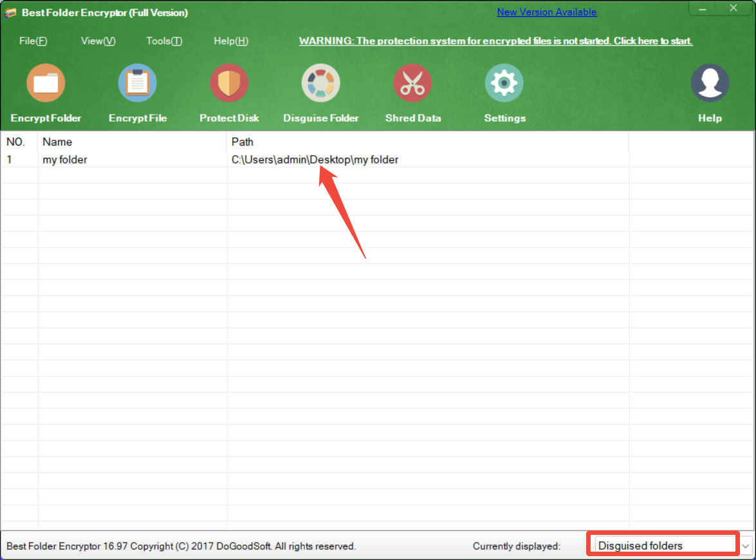Expand the Disguised folders dropdown arrow
756x560 pixels.
746,546
